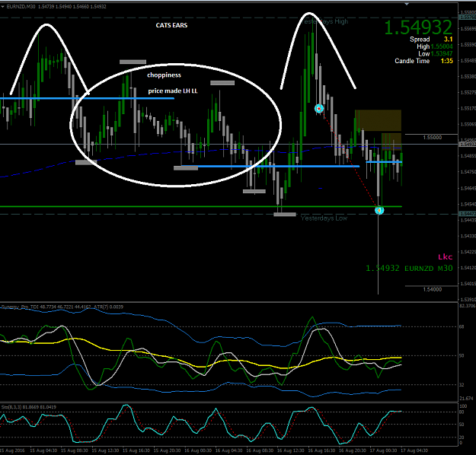The image size is (476, 455).
Task: Select the sell entry marker near the second peak
Action: (x=319, y=108)
